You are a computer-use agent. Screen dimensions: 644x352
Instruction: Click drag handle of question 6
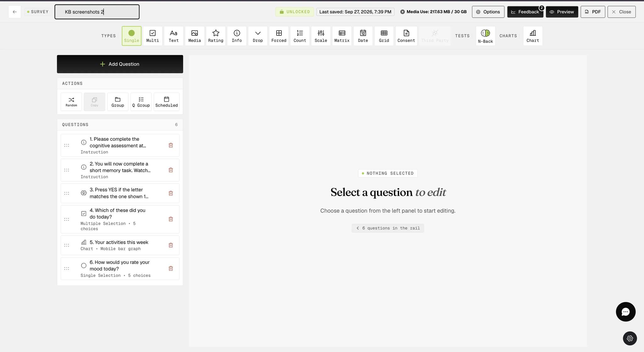click(x=67, y=269)
